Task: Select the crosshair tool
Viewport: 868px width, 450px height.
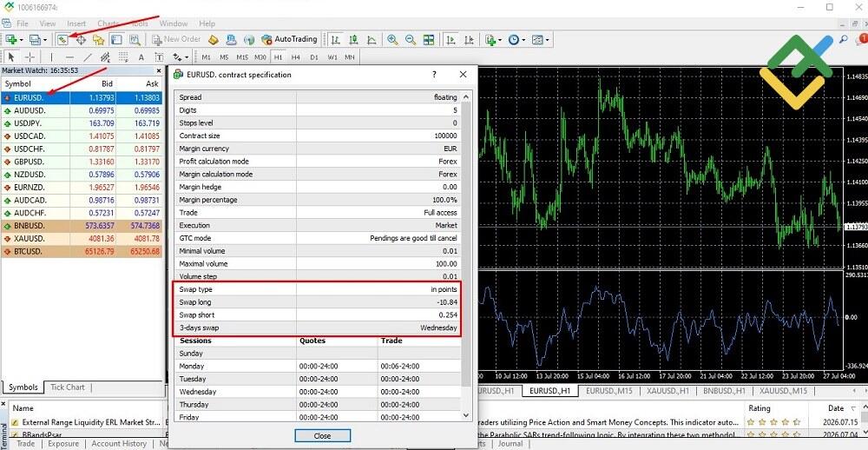Action: (30, 56)
